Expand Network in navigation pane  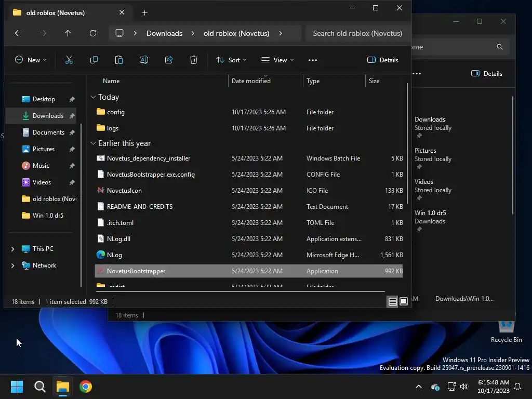point(13,265)
